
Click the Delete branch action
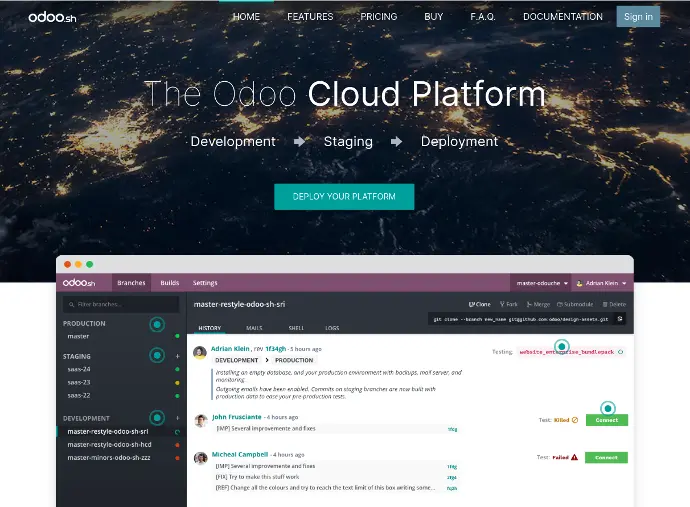pyautogui.click(x=614, y=304)
